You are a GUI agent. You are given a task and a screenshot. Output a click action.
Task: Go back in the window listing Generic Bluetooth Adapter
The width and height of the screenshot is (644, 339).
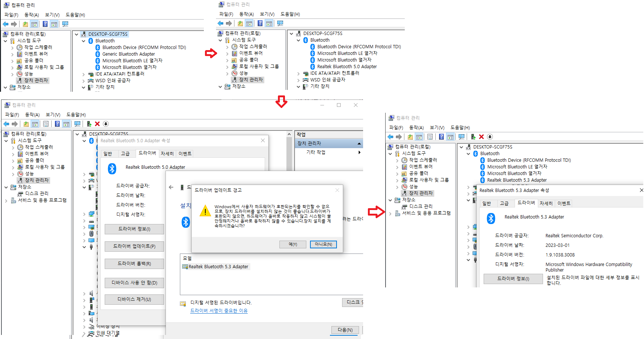coord(6,24)
